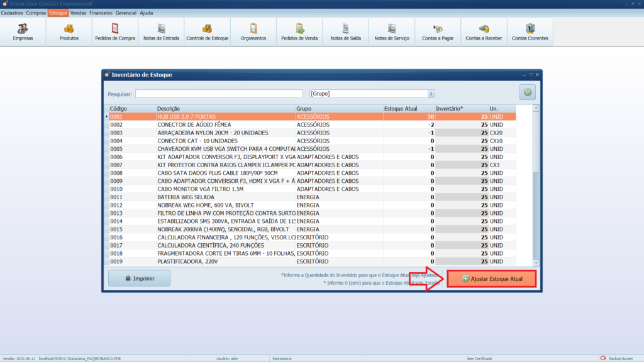Click Backup Nuvem in status bar
Viewport: 644px width, 362px height.
pos(618,358)
